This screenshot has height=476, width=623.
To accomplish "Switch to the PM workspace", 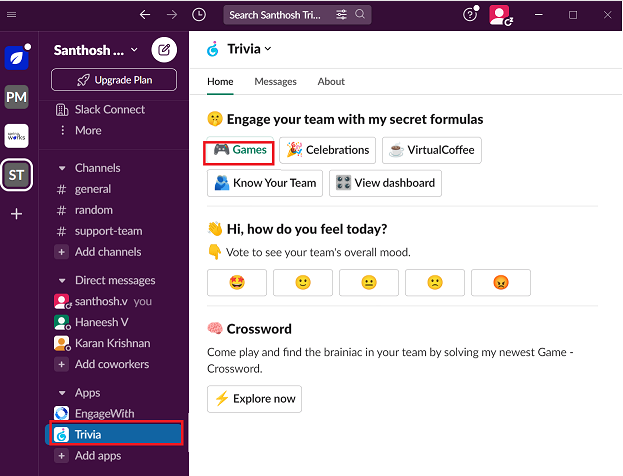I will 16,97.
